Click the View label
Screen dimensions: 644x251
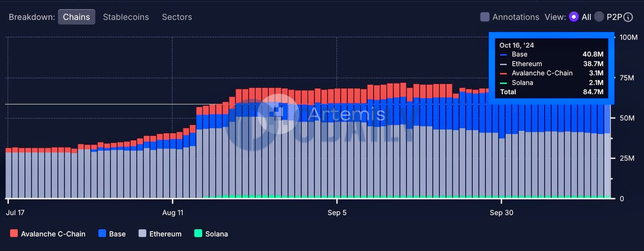(555, 17)
